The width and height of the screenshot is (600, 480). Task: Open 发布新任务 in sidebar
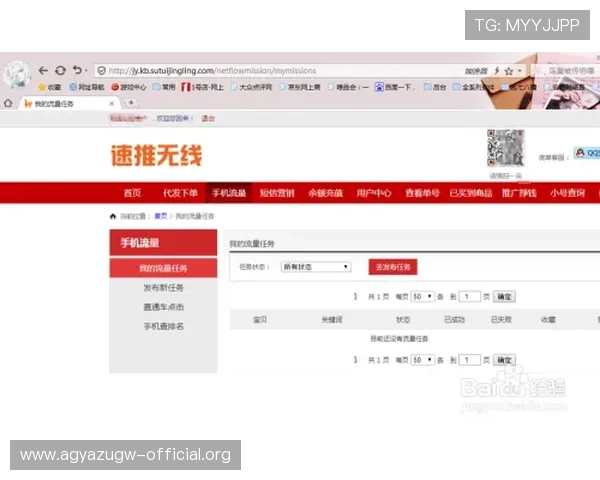163,287
